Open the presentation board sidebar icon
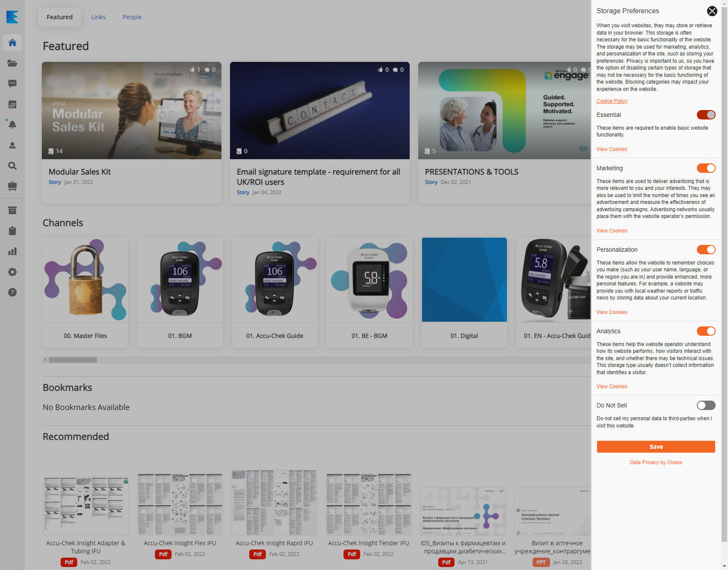728x570 pixels. click(x=12, y=186)
